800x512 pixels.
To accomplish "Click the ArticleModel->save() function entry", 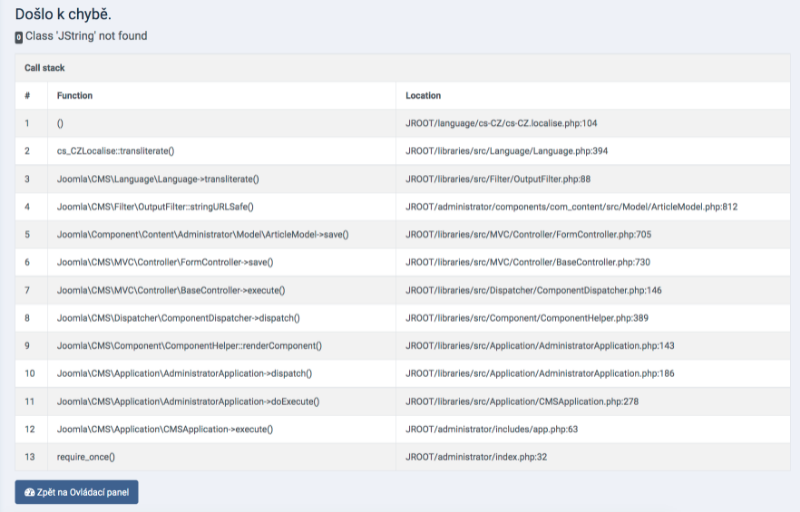I will coord(202,234).
